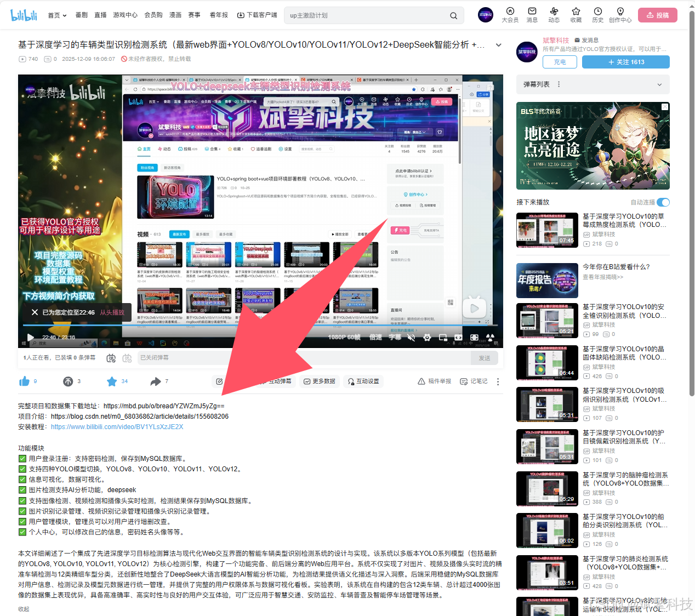The width and height of the screenshot is (695, 616).
Task: Click the search magnifier icon
Action: pyautogui.click(x=453, y=15)
